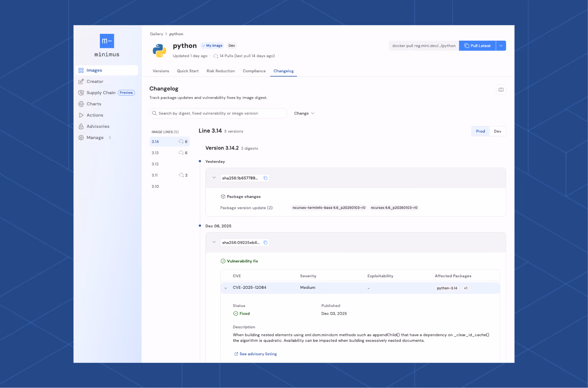Image resolution: width=588 pixels, height=388 pixels.
Task: Open the Change filter dropdown
Action: 304,113
